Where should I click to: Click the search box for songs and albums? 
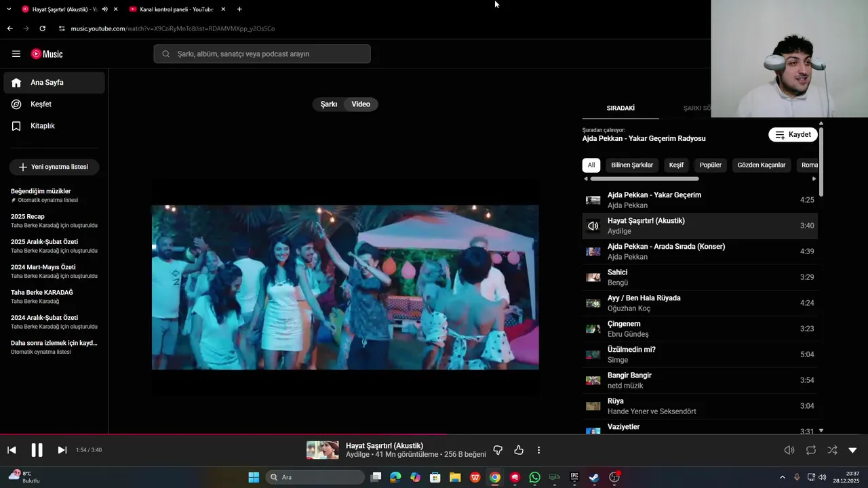(262, 54)
